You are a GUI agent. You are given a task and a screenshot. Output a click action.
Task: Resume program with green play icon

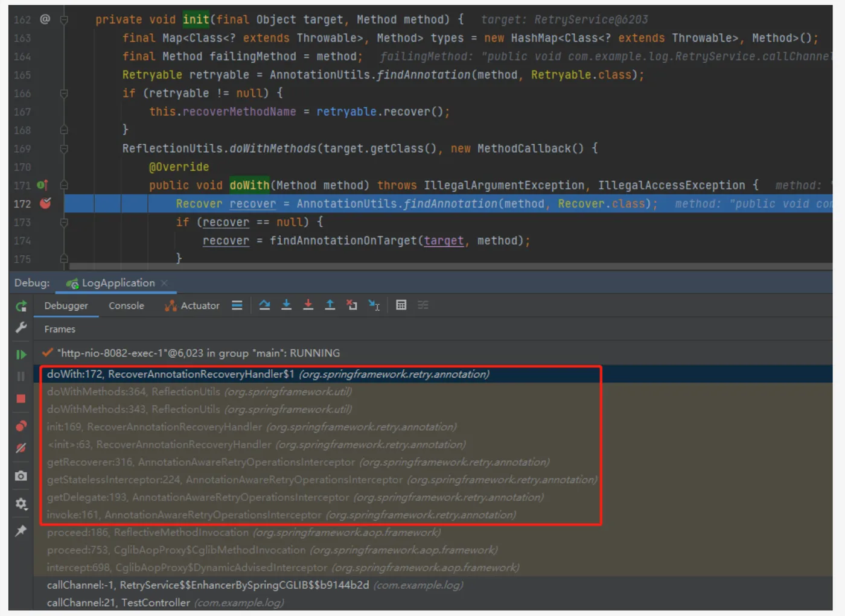click(21, 355)
